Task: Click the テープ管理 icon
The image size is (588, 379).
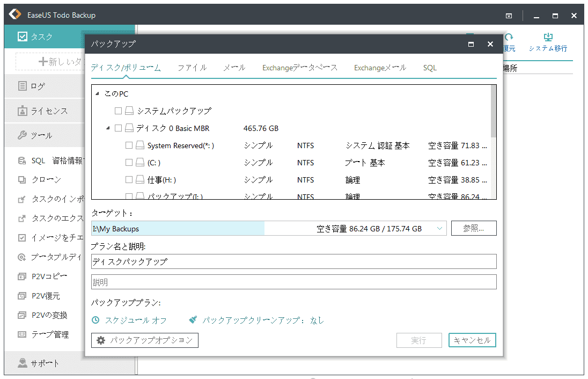Action: 22,334
